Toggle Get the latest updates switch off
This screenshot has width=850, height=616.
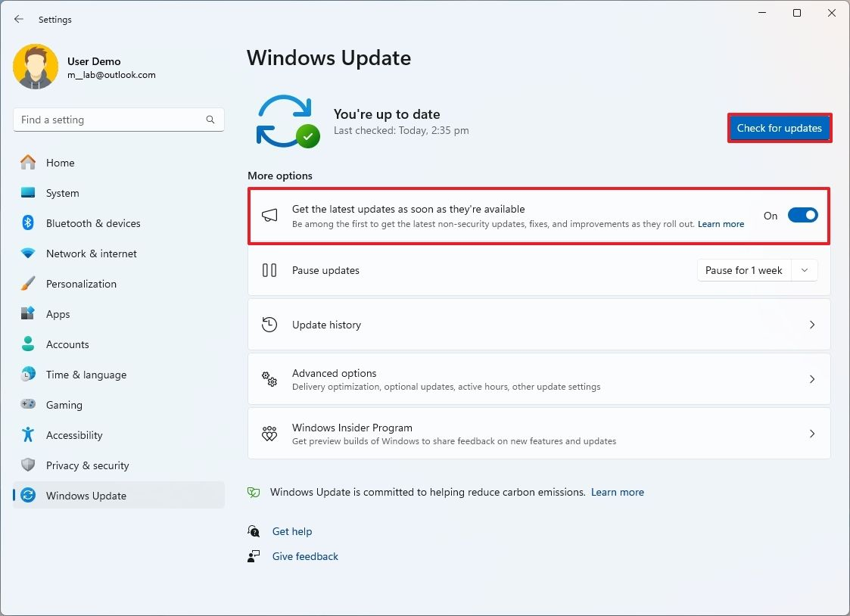pyautogui.click(x=803, y=215)
